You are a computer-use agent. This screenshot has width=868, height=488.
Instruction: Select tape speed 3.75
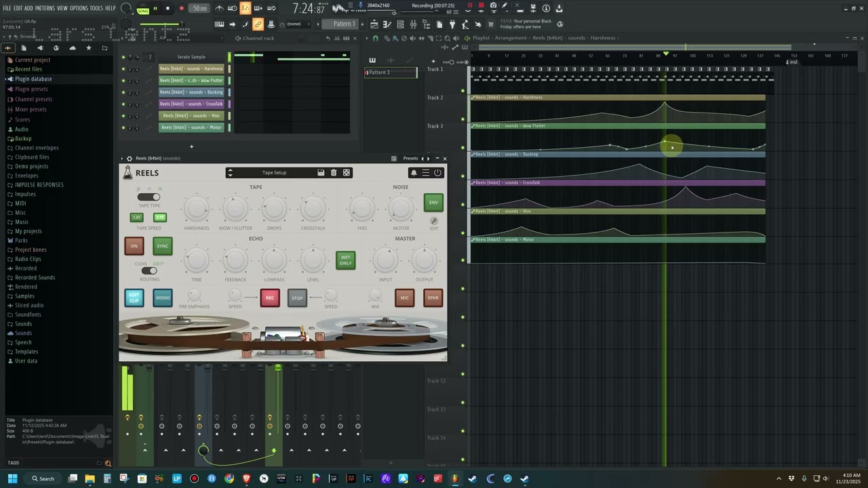pyautogui.click(x=160, y=218)
